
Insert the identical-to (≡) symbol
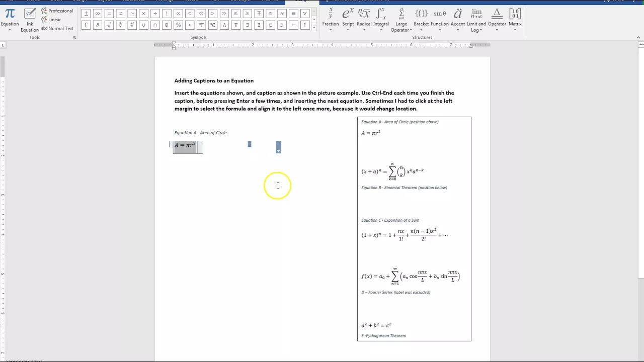293,14
